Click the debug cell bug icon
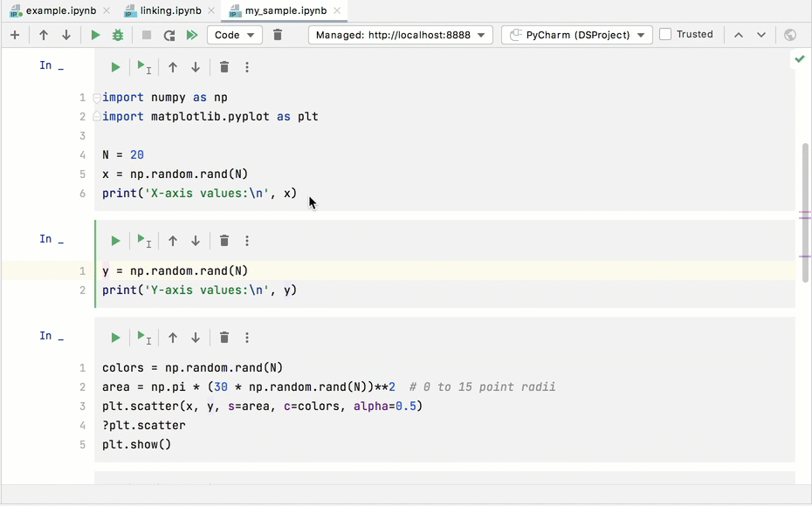Image resolution: width=812 pixels, height=506 pixels. 118,35
